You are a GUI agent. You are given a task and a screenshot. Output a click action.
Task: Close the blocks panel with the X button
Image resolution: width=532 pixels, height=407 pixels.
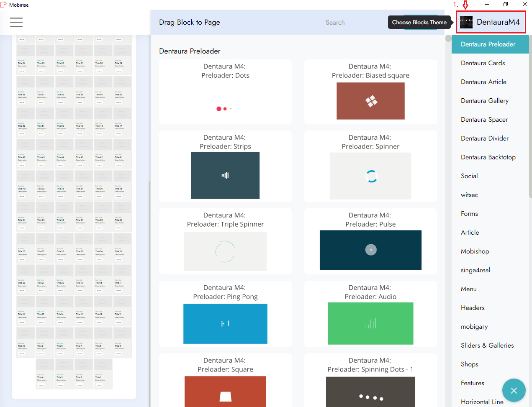tap(514, 391)
